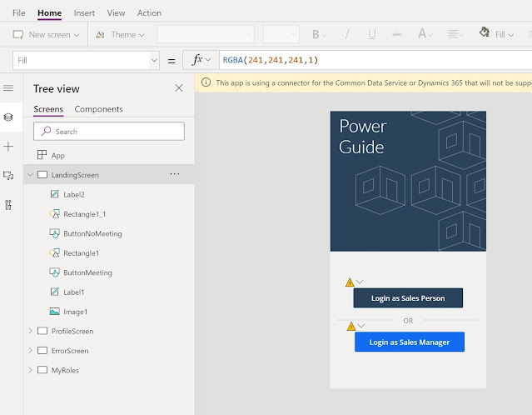Viewport: 532px width, 415px height.
Task: Open the File menu
Action: (x=18, y=12)
